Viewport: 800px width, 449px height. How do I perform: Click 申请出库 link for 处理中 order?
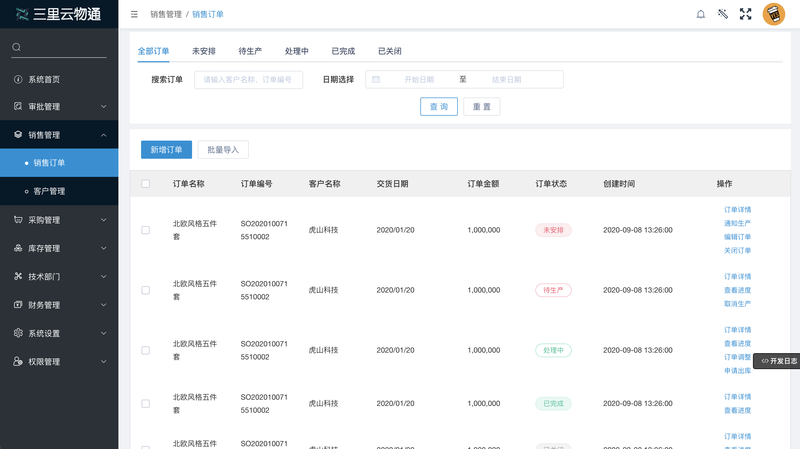click(x=737, y=371)
